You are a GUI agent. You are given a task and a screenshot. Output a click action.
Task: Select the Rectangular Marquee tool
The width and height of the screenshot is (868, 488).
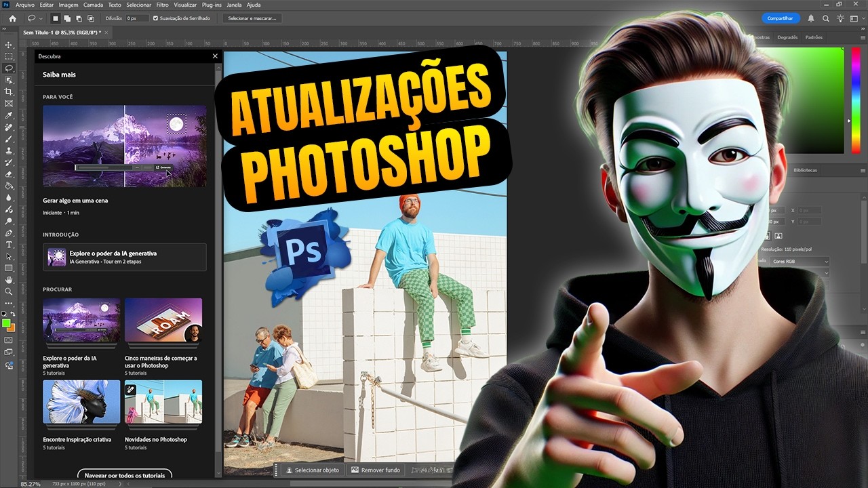click(x=9, y=56)
